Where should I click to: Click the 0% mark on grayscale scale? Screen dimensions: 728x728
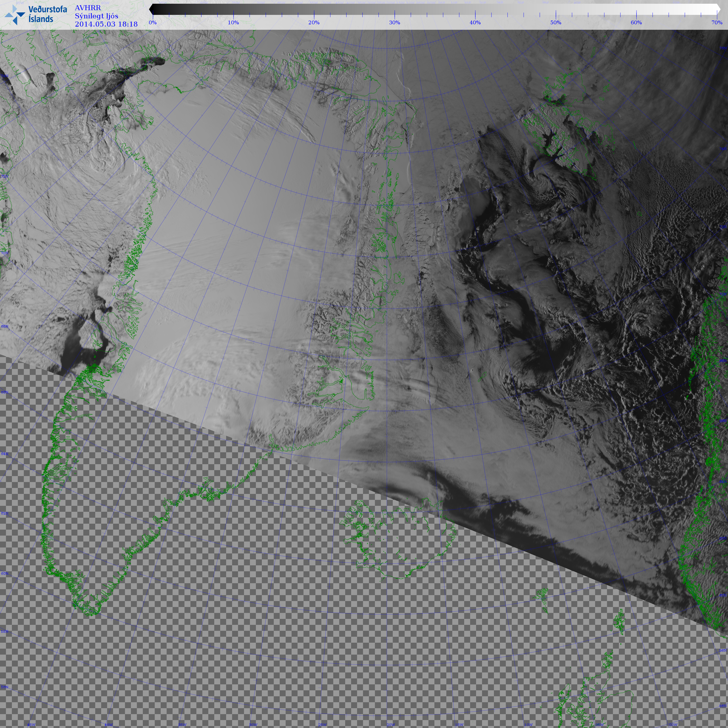pyautogui.click(x=152, y=23)
